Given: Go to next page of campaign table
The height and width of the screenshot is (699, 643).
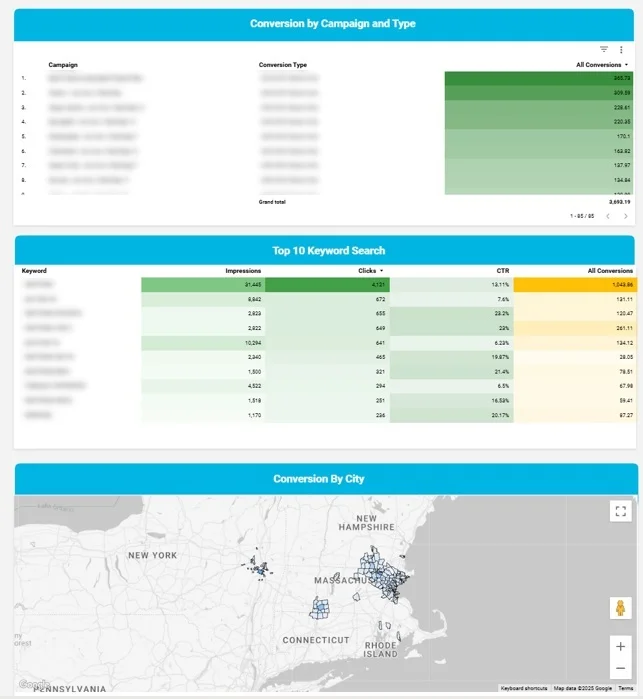Looking at the screenshot, I should (626, 216).
